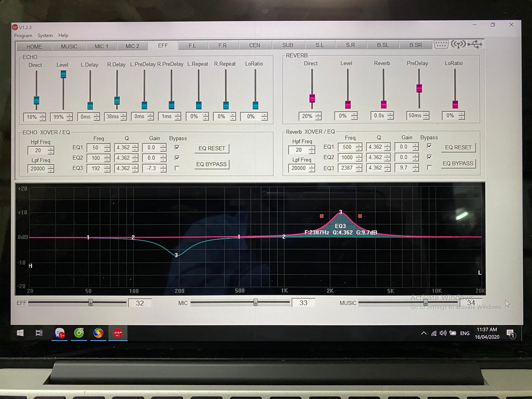Switch to the MIC 1 tab
The image size is (532, 399).
click(101, 46)
